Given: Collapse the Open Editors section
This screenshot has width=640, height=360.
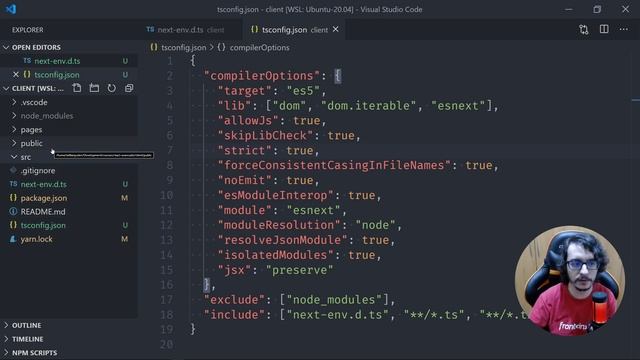Looking at the screenshot, I should tap(6, 47).
